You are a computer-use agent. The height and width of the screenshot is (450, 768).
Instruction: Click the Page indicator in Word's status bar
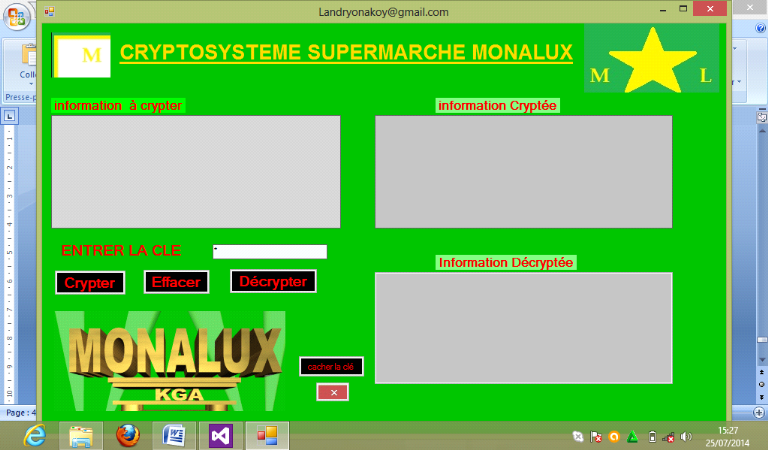(20, 413)
